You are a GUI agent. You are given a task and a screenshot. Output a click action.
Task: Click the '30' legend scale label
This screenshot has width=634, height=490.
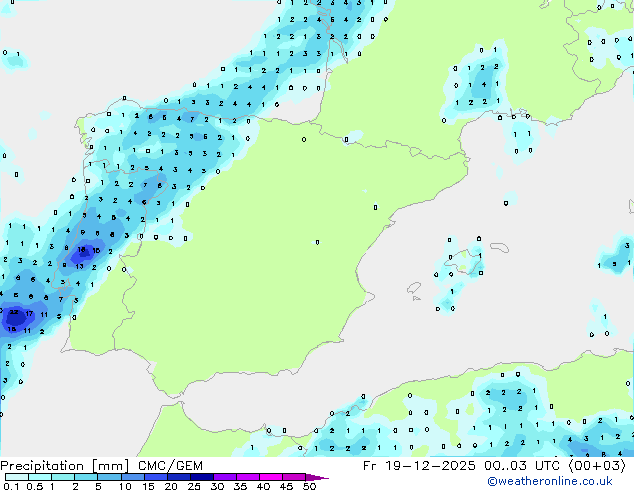tap(217, 486)
